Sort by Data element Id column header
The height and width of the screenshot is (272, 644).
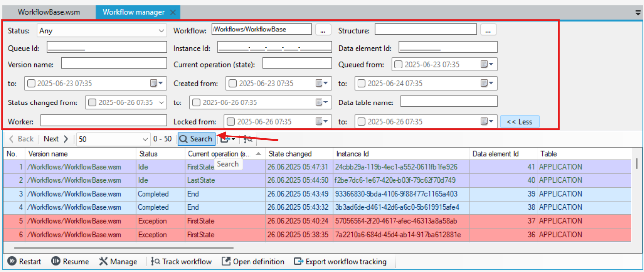point(503,154)
